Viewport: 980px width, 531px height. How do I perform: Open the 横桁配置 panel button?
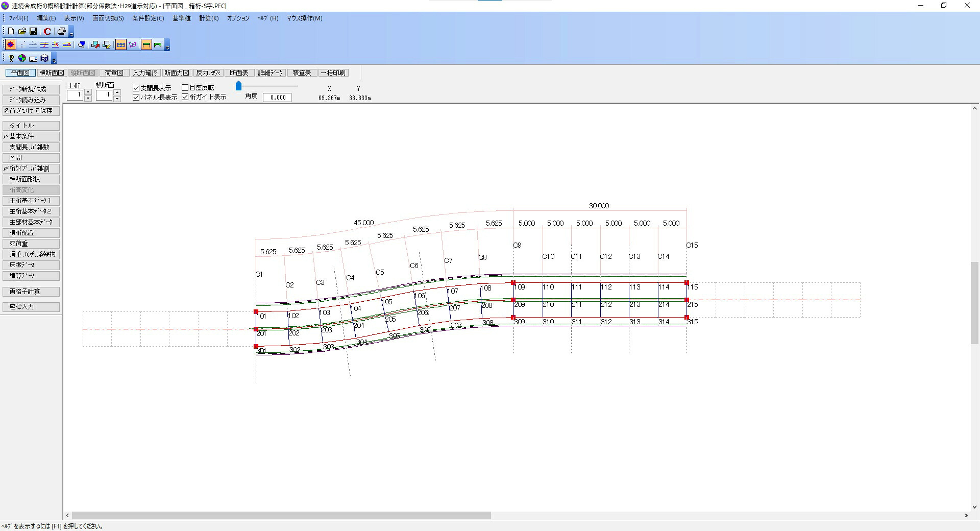[31, 233]
